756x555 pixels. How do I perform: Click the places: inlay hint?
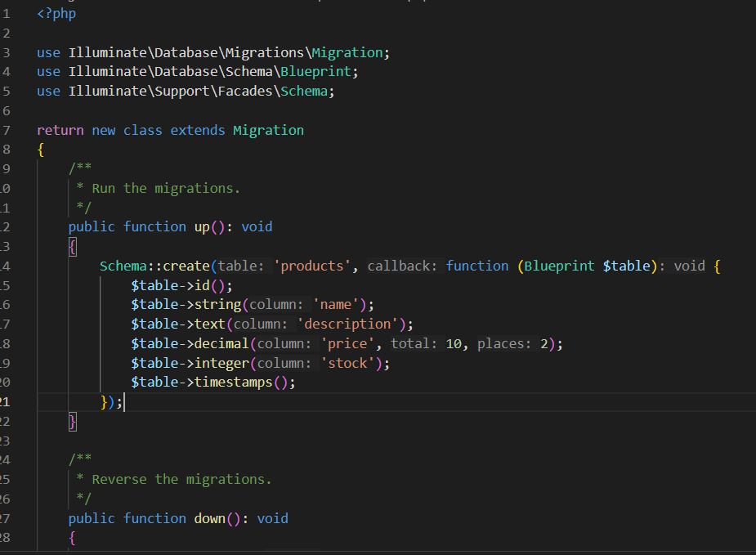pyautogui.click(x=506, y=343)
